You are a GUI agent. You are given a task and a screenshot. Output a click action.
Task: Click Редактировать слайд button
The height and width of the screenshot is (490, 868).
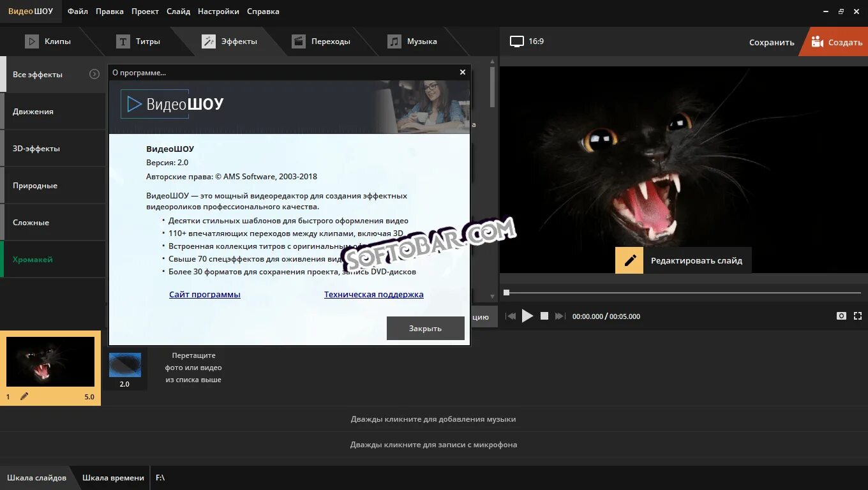(684, 260)
